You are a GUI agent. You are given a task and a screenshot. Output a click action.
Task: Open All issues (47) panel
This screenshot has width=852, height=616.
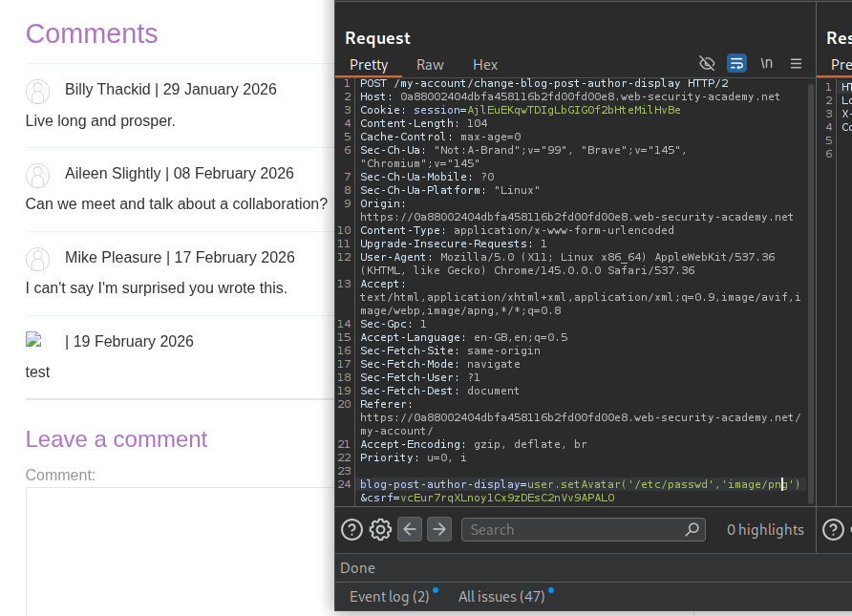point(501,596)
